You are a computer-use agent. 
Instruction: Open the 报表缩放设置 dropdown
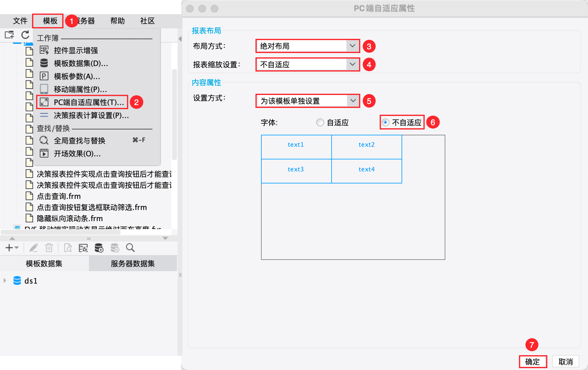click(308, 64)
